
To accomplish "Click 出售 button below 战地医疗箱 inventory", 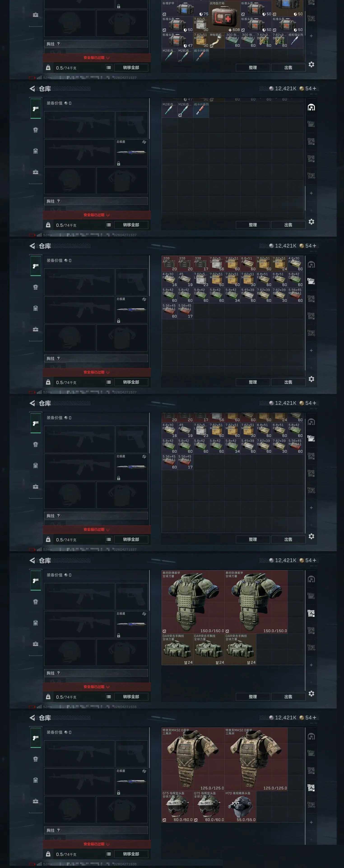I will point(288,67).
